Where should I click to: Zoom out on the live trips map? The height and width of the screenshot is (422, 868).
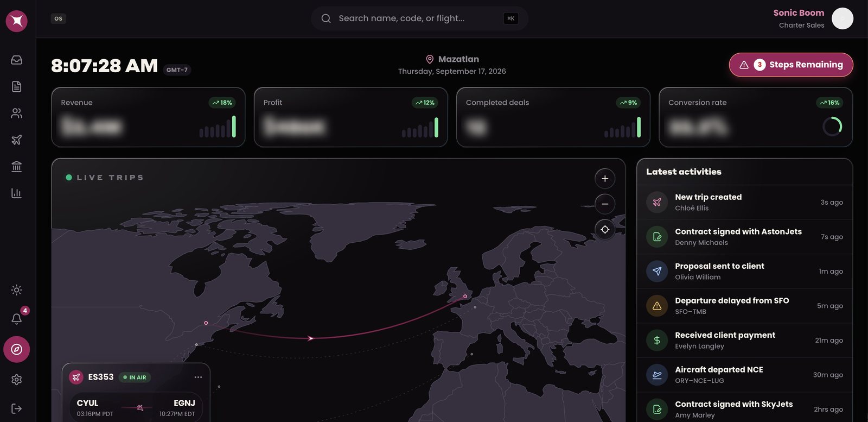click(x=605, y=204)
